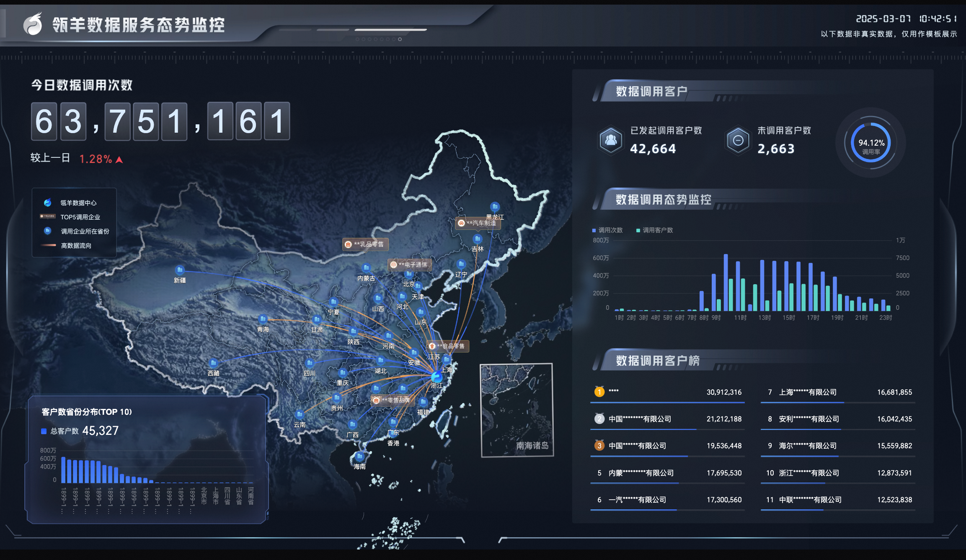The image size is (966, 560).
Task: Select the last pagination dot in header
Action: [x=400, y=39]
